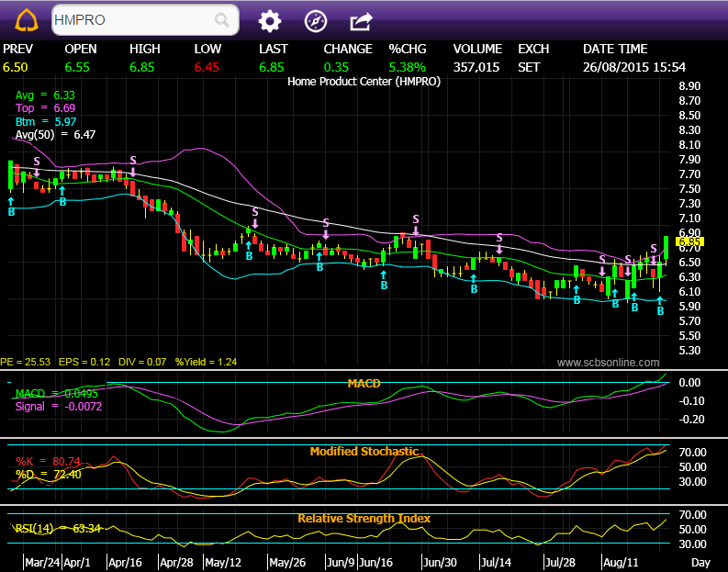
Task: Click the PE = 25.53 value
Action: click(25, 362)
